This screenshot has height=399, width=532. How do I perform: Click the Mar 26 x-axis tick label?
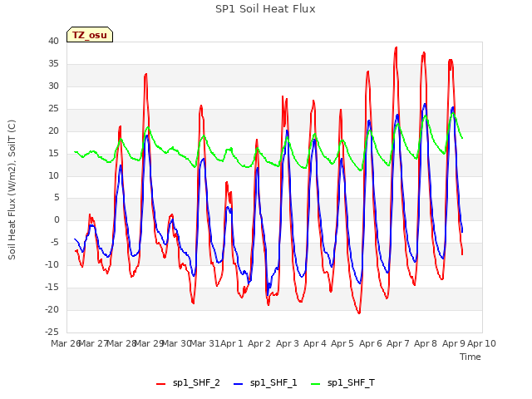pos(66,343)
